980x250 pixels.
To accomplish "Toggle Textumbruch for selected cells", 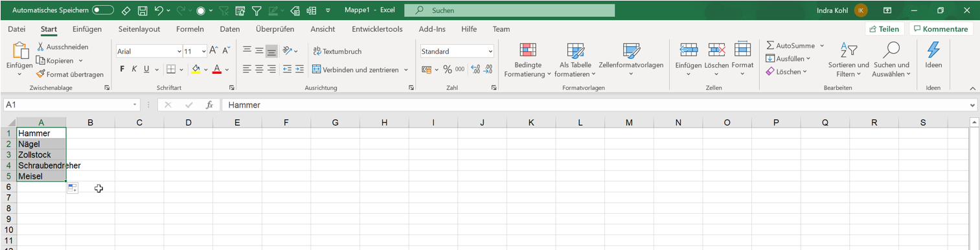I will 337,51.
